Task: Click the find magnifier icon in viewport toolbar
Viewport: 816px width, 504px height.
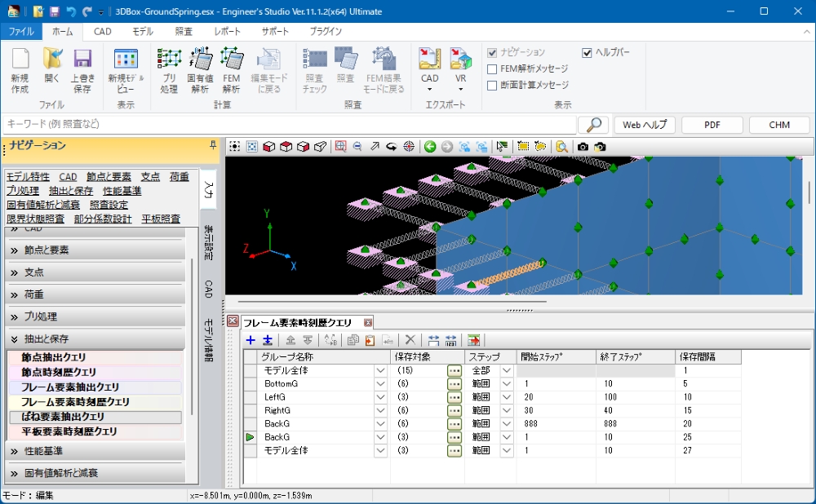Action: [x=561, y=147]
